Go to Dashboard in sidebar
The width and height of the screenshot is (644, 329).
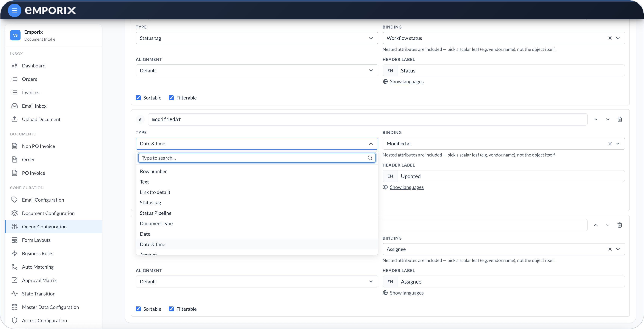[53, 66]
